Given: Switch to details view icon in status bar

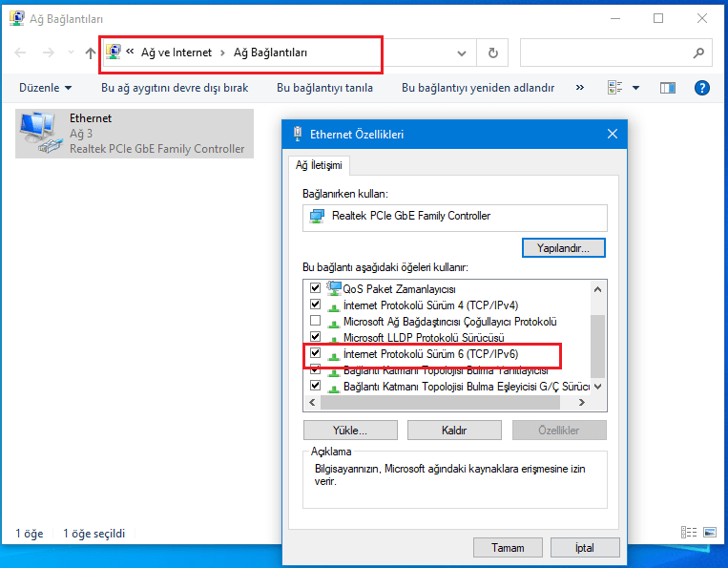Looking at the screenshot, I should (689, 533).
